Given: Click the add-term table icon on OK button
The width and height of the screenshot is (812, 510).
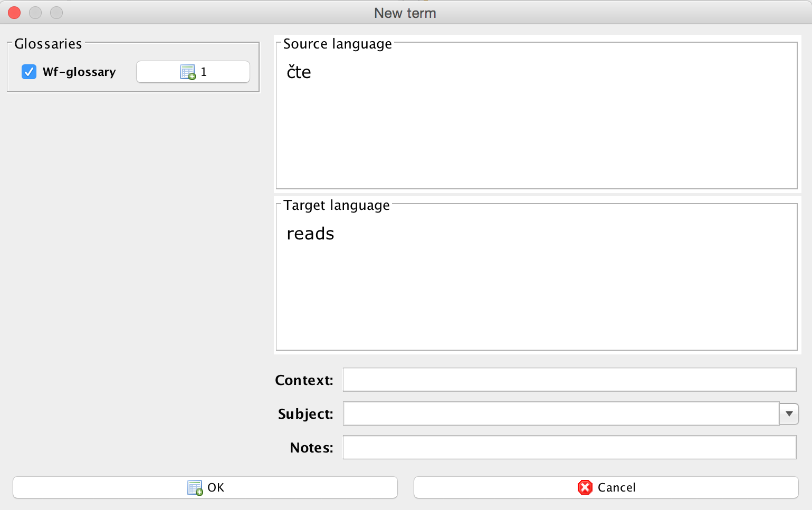Looking at the screenshot, I should (x=195, y=488).
